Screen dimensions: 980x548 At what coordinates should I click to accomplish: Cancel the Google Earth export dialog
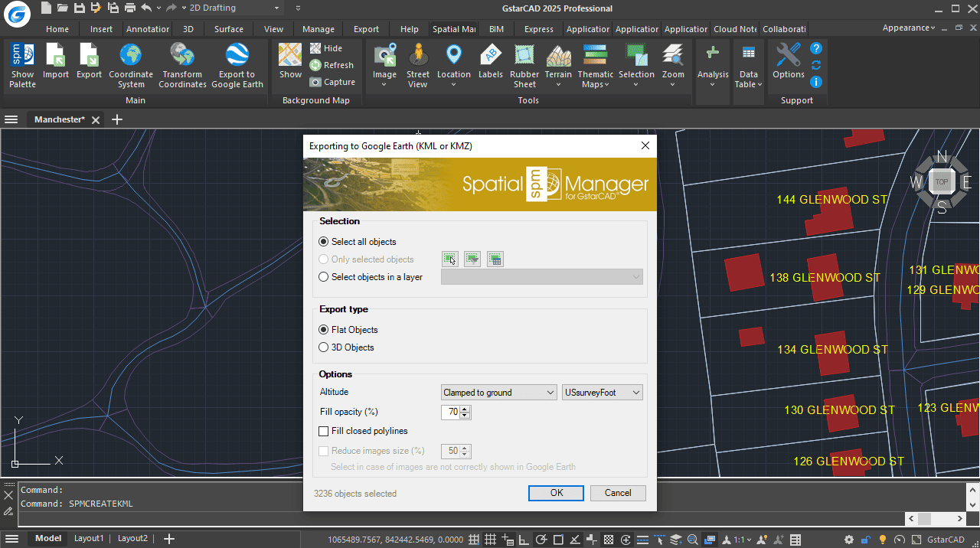[x=618, y=493]
